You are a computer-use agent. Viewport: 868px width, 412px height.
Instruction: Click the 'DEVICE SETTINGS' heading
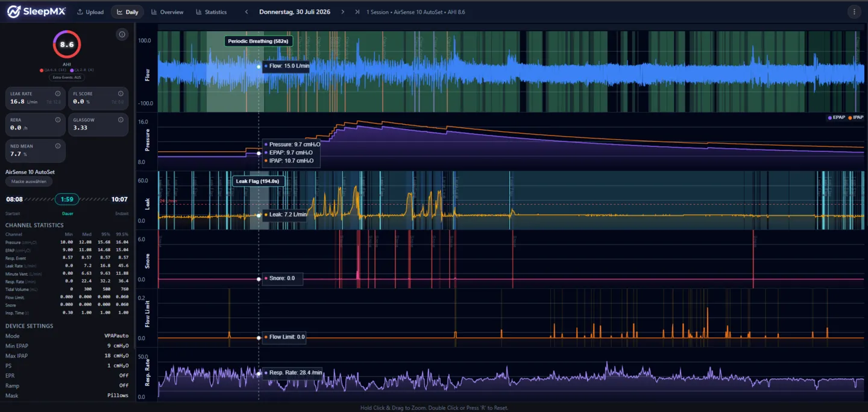29,326
